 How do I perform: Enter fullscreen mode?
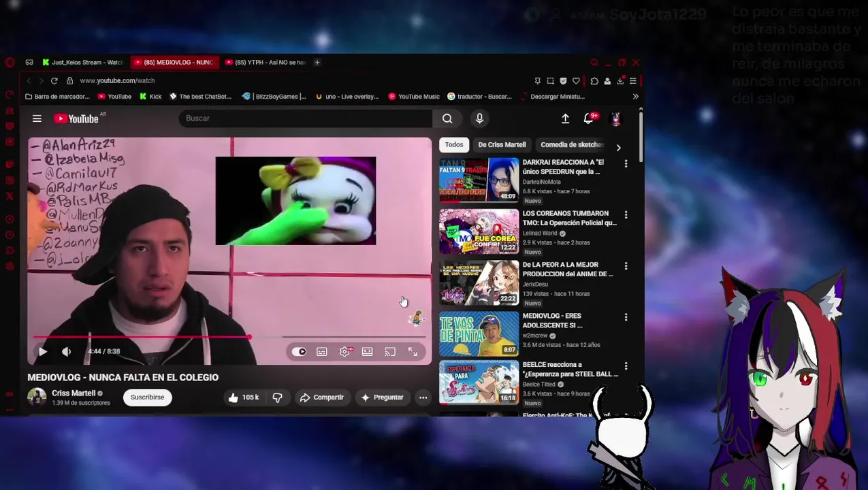tap(413, 352)
